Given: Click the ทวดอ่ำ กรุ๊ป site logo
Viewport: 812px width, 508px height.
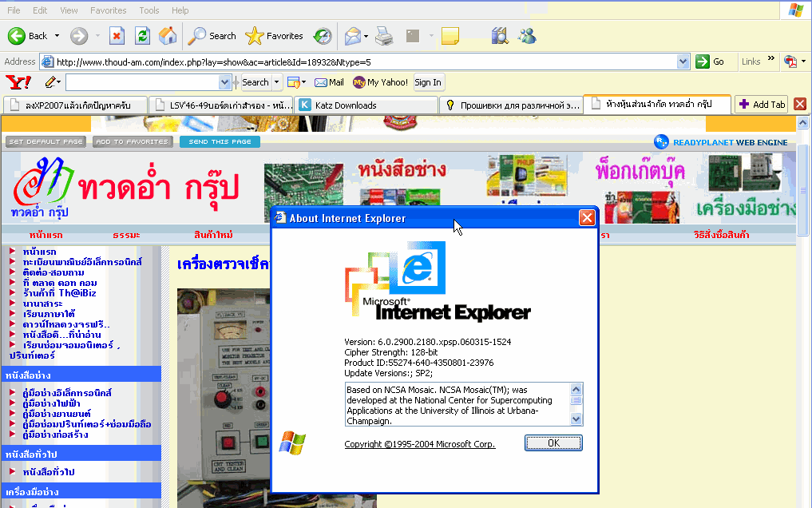Looking at the screenshot, I should pyautogui.click(x=125, y=187).
